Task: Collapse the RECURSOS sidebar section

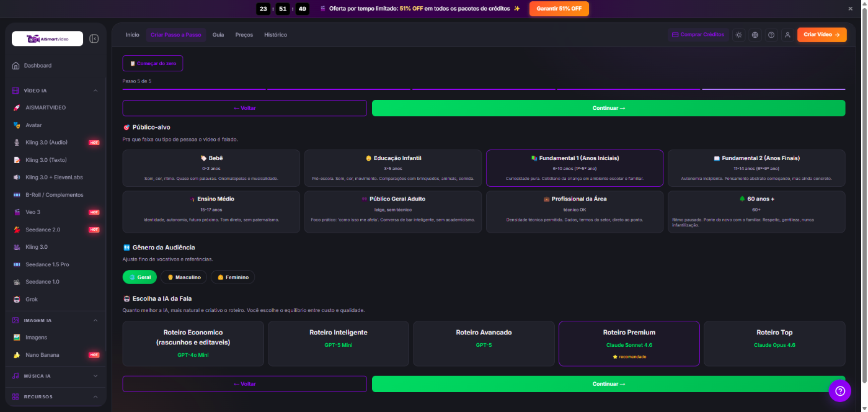Action: pos(95,396)
